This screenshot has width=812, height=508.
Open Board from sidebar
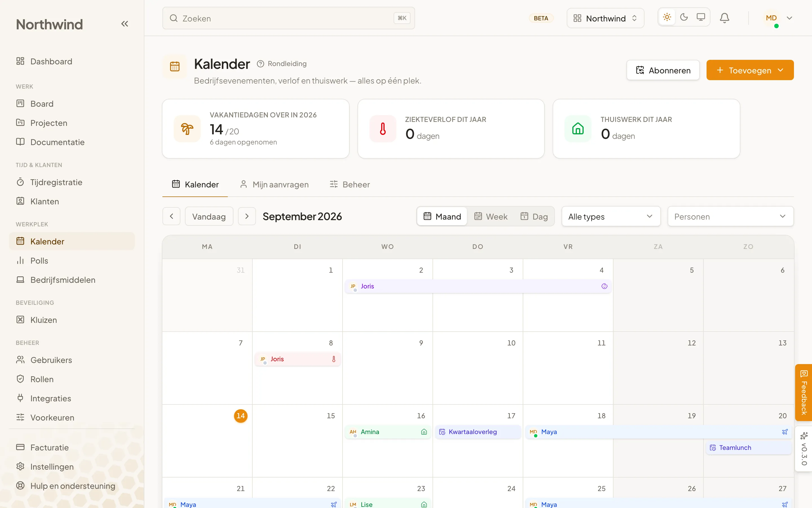(x=72, y=104)
